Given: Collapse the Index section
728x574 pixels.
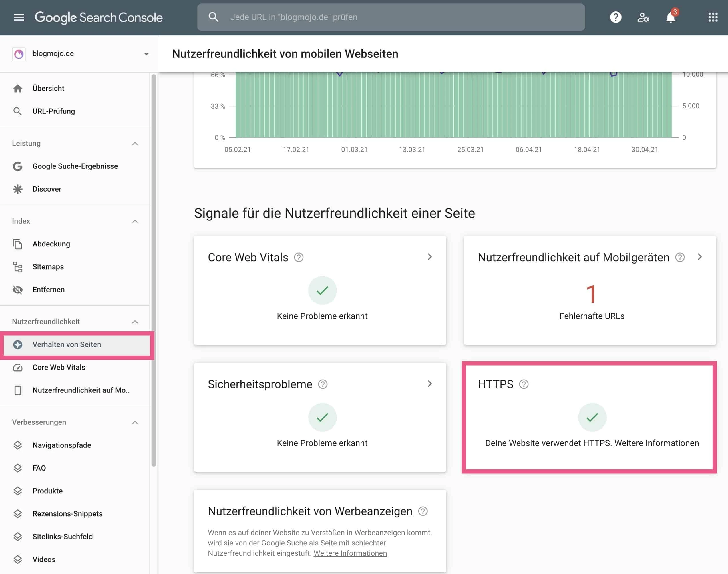Looking at the screenshot, I should (x=135, y=221).
